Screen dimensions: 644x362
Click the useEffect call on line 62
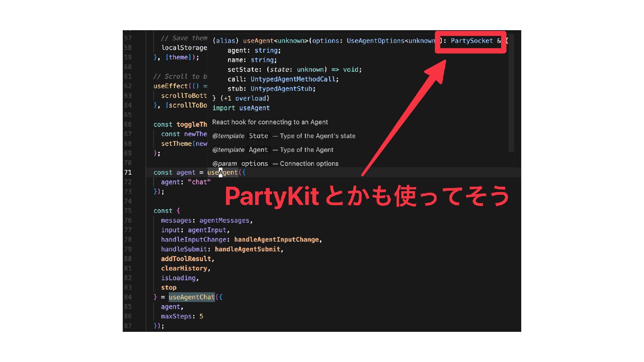coord(170,86)
